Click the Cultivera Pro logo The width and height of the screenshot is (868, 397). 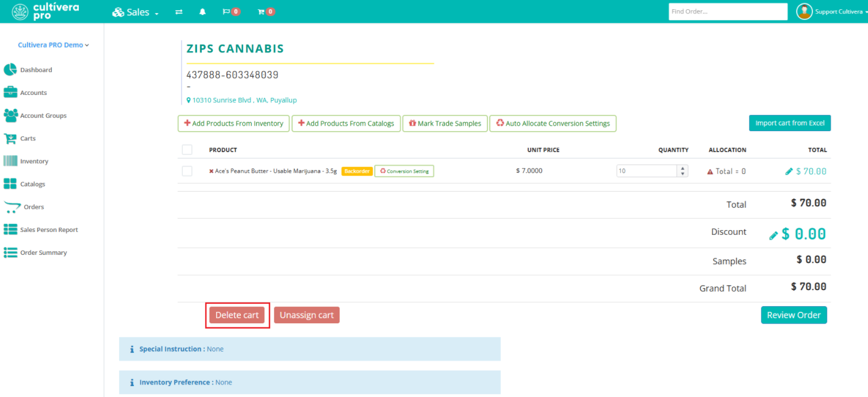click(45, 12)
